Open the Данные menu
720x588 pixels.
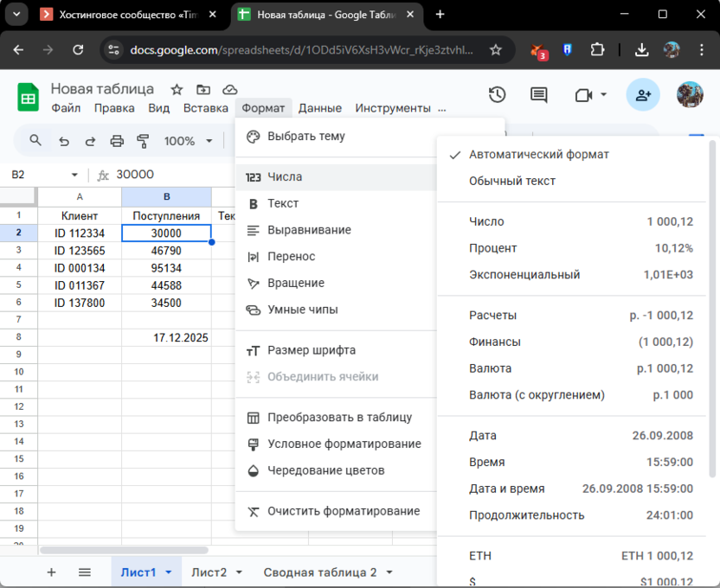(319, 108)
